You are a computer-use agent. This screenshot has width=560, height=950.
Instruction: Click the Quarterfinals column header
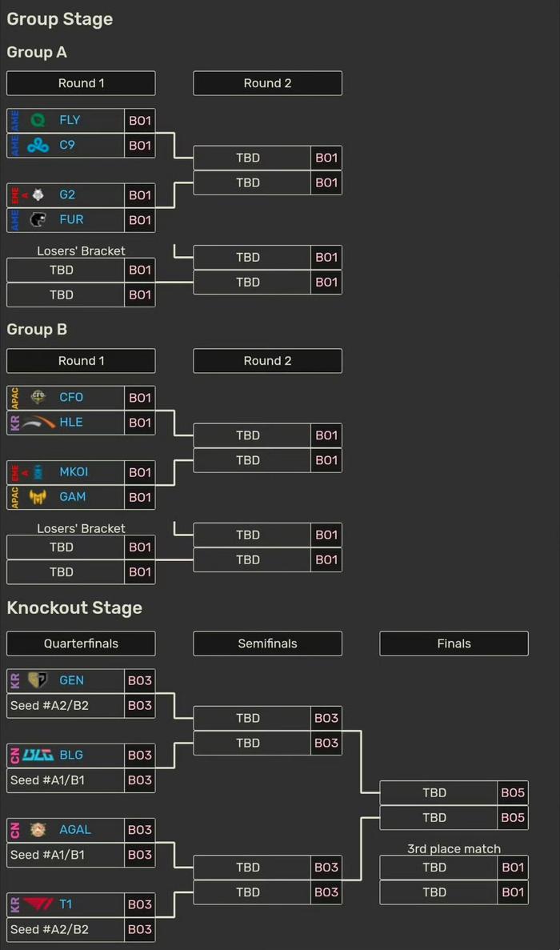click(81, 643)
